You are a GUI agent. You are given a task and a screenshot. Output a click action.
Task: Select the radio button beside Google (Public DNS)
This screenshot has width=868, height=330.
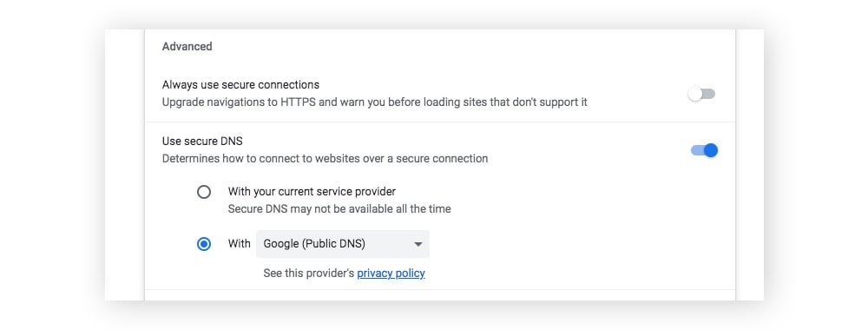tap(204, 244)
